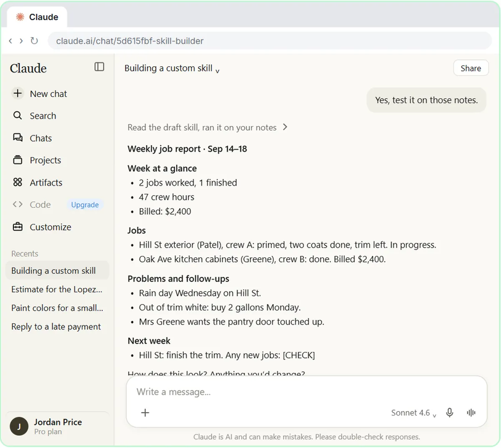Click the Artifacts grid icon
The image size is (501, 448).
click(18, 182)
